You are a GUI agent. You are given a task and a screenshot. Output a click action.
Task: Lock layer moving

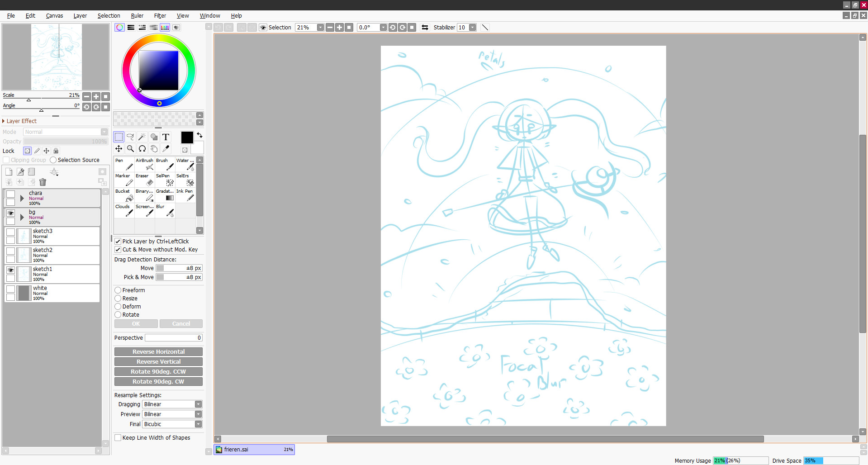(x=46, y=151)
